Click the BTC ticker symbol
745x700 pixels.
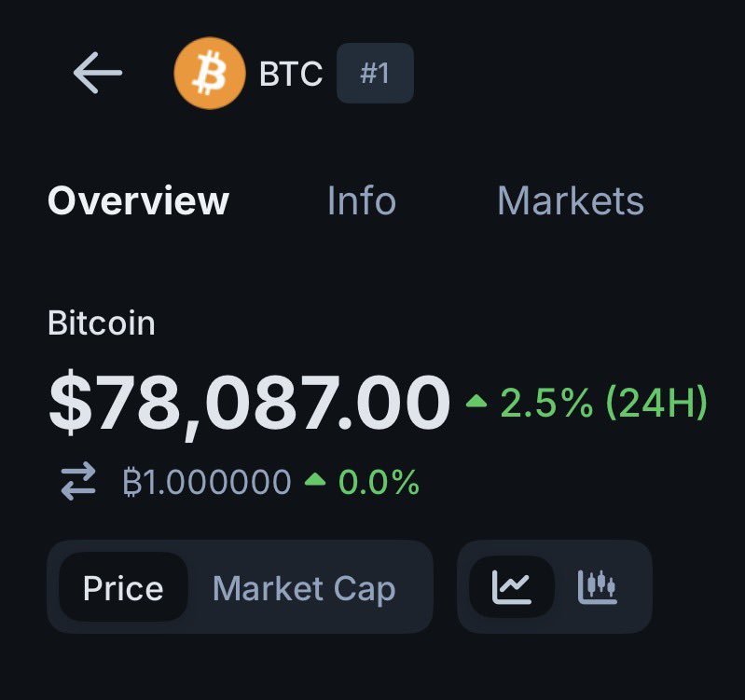click(x=291, y=74)
